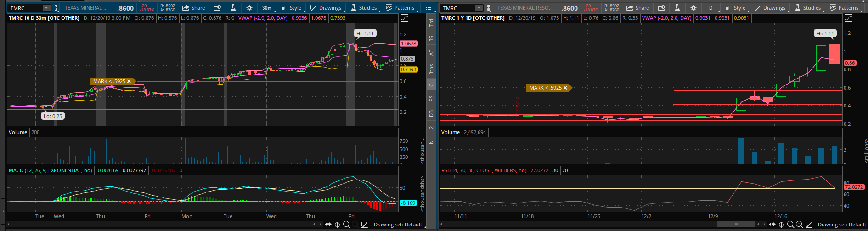Click zoom out magnifier under right chart
The image size is (868, 231).
800,225
